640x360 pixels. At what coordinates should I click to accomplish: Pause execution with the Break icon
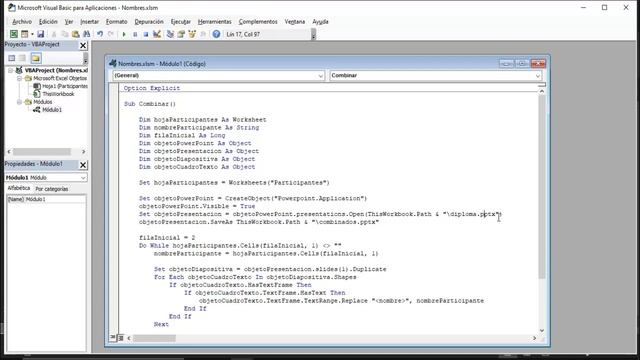tap(135, 34)
